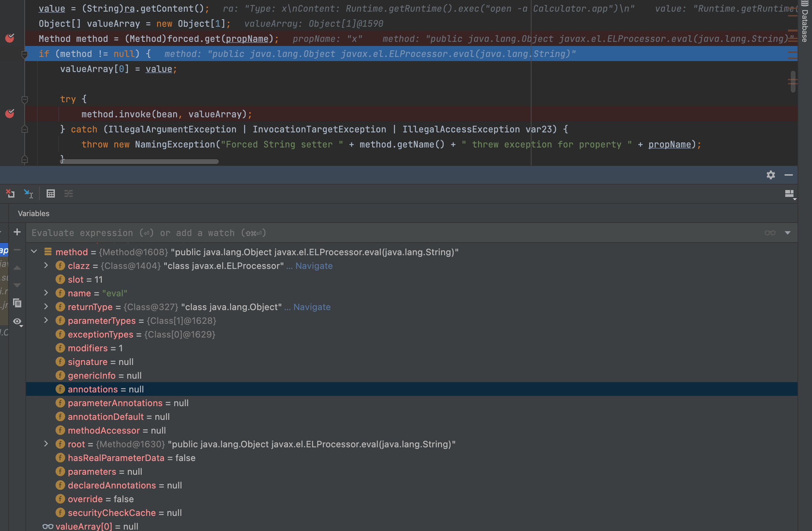Click the add to watches glasses icon
Screen dimensions: 812x531
pos(770,233)
